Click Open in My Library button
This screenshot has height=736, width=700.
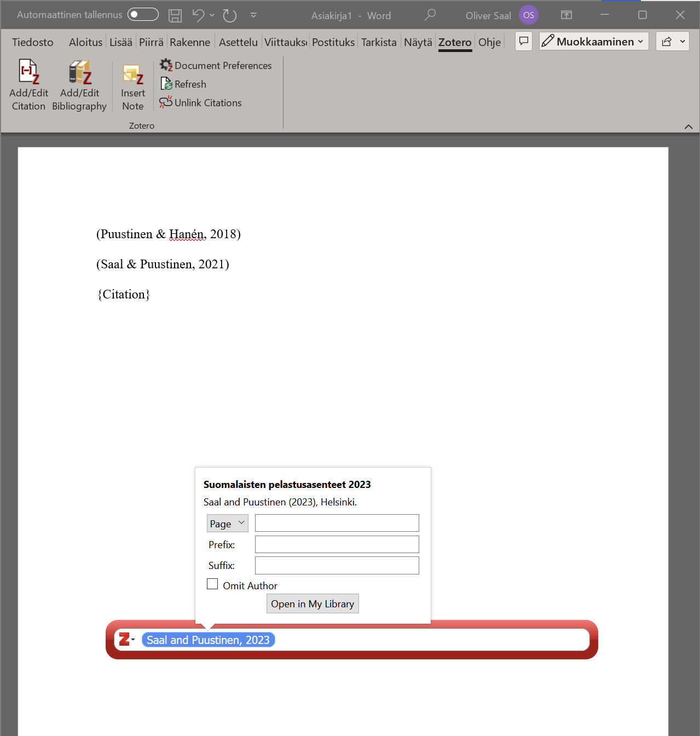point(313,603)
